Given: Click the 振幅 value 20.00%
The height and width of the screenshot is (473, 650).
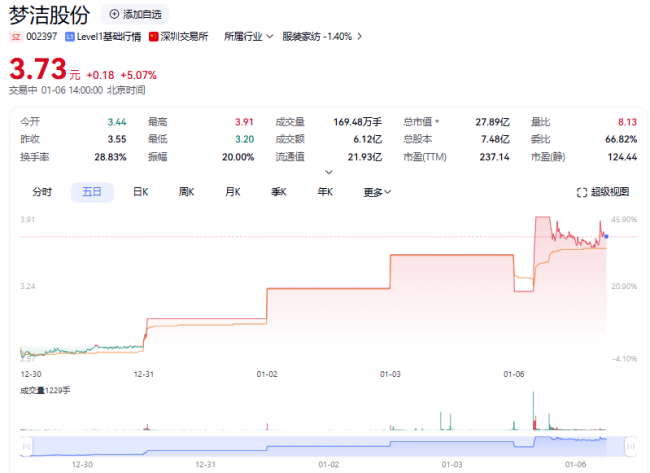Looking at the screenshot, I should [x=238, y=157].
